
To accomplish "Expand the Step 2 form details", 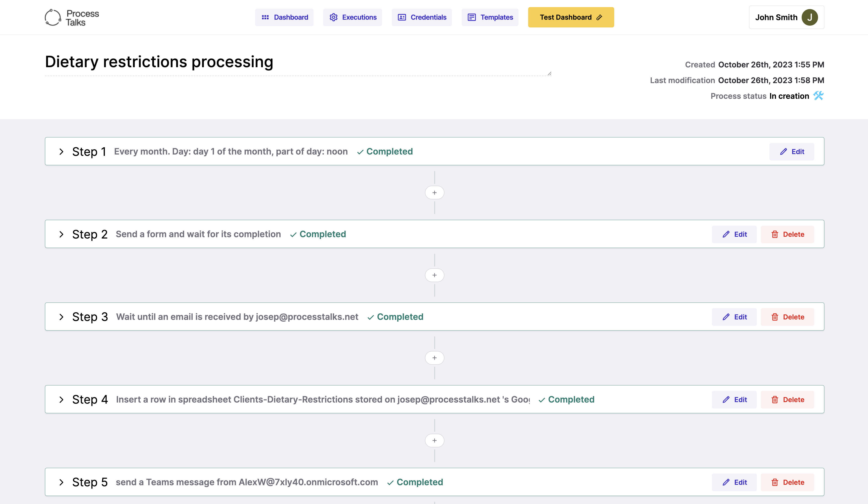I will [61, 234].
